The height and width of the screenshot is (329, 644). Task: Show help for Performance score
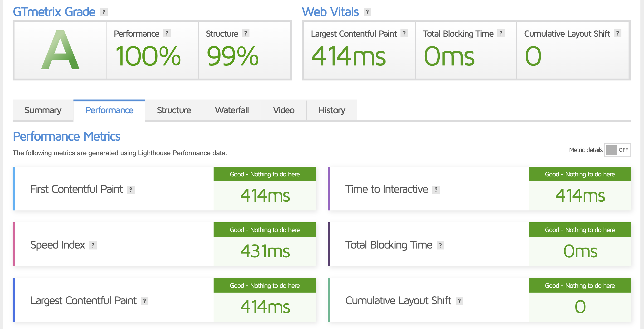point(167,33)
